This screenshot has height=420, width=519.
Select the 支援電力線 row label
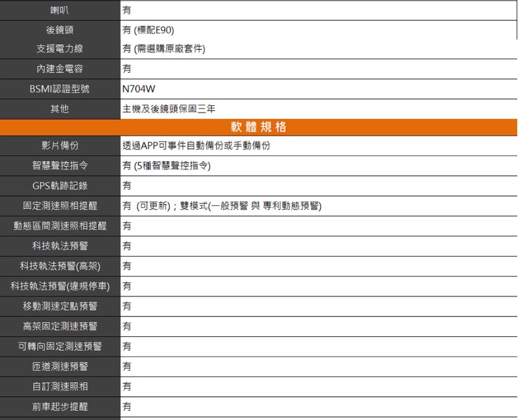(60, 49)
